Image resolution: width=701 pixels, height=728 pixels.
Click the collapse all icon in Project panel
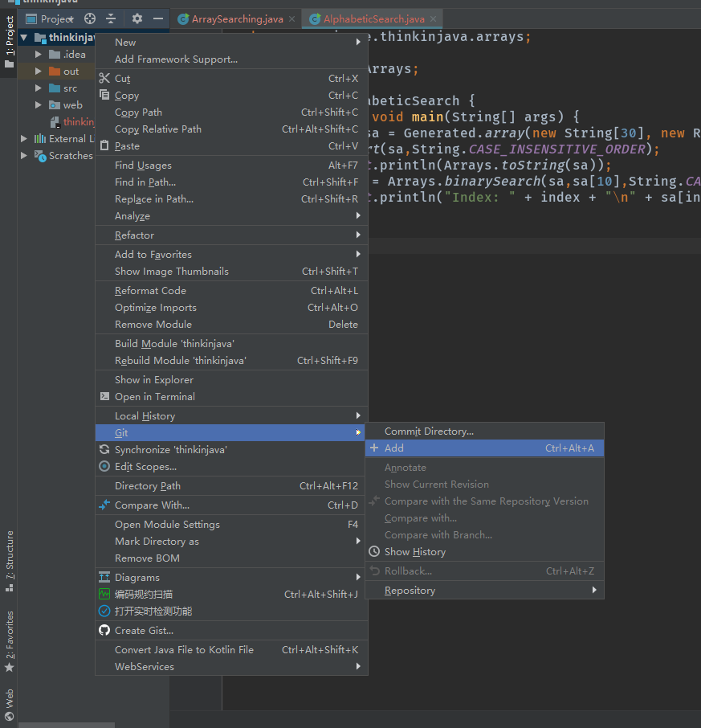(x=111, y=18)
